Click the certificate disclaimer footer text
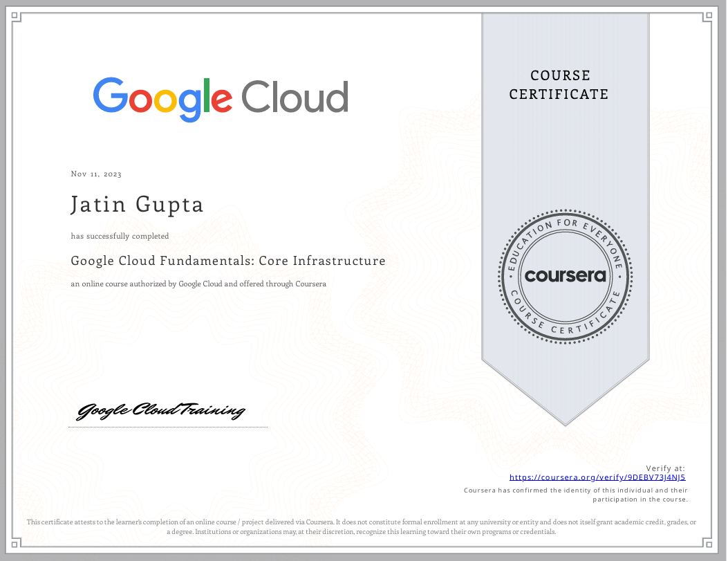Viewport: 728px width, 561px height. click(361, 526)
